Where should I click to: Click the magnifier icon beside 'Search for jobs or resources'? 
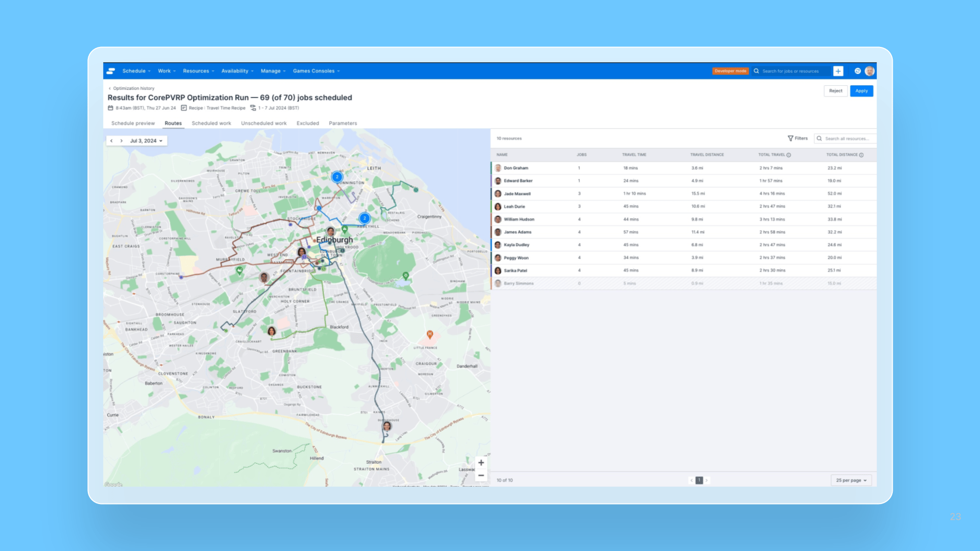click(756, 71)
